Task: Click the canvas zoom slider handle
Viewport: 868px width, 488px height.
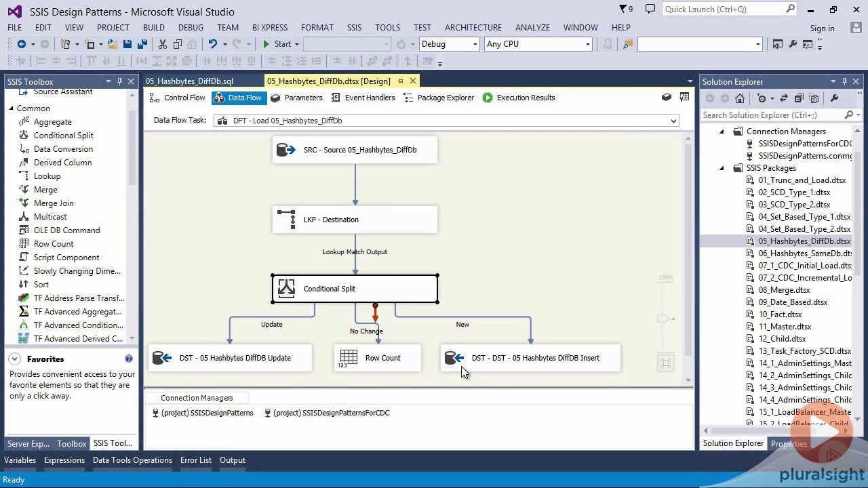Action: tap(664, 319)
